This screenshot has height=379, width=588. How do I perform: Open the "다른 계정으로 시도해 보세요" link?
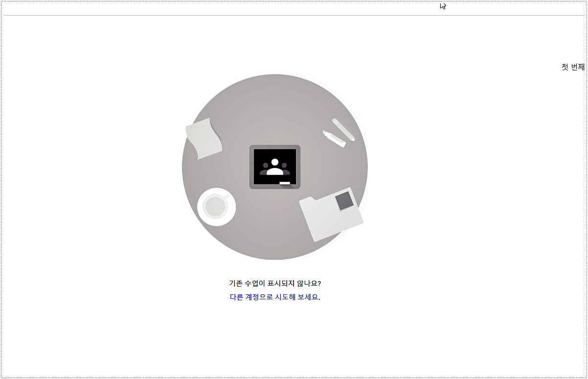(274, 297)
